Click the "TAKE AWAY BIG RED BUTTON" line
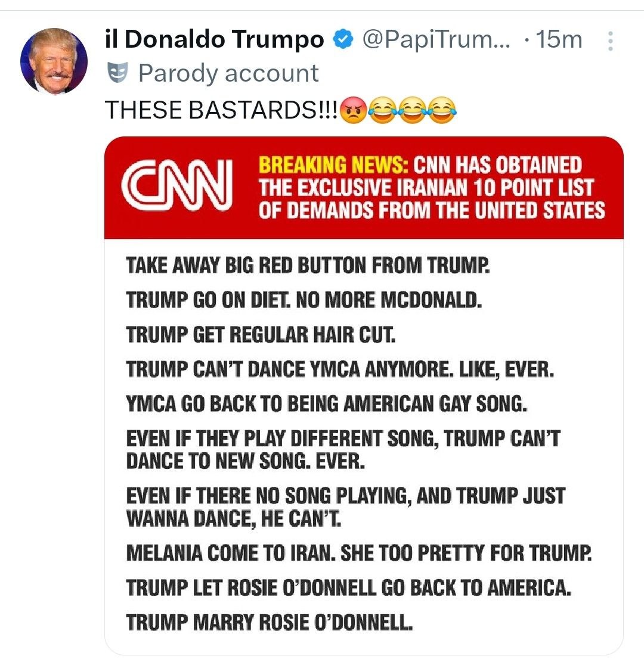This screenshot has height=662, width=644. (308, 266)
